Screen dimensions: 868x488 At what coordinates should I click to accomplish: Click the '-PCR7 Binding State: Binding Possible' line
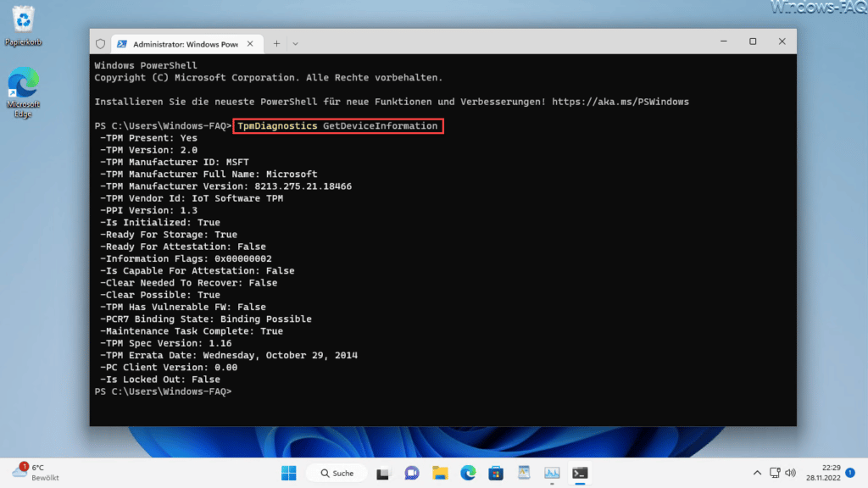206,319
